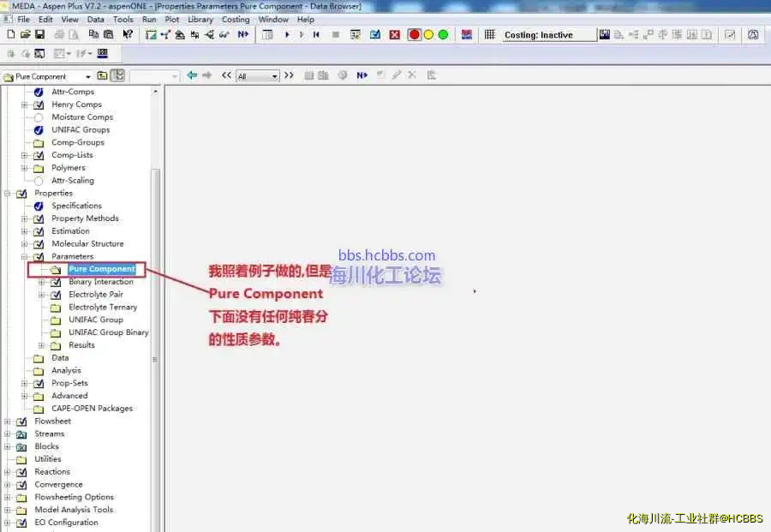
Task: Open the Library menu
Action: pos(200,19)
